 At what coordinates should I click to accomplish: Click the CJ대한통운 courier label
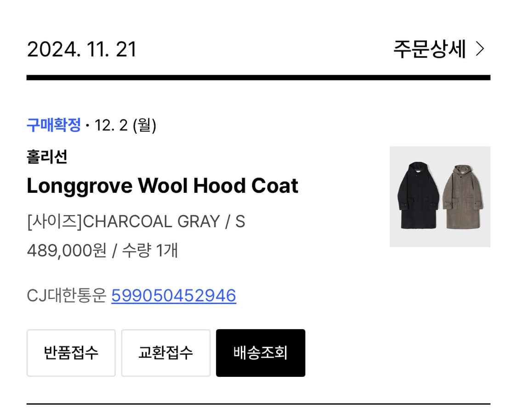pos(67,295)
